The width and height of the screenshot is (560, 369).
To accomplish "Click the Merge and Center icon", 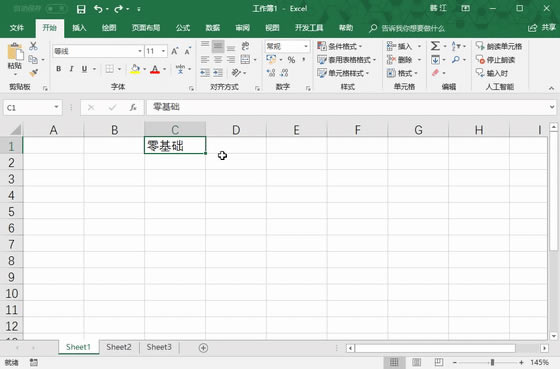I will 245,59.
